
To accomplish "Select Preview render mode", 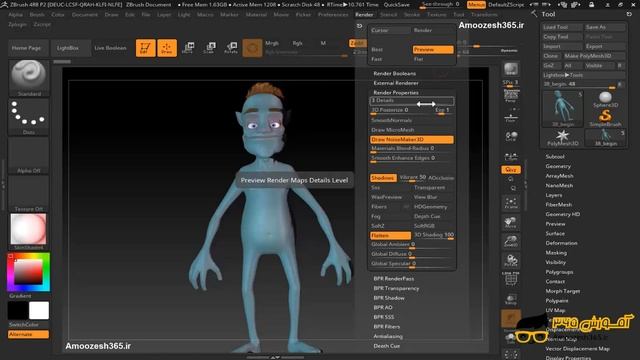I will 433,49.
